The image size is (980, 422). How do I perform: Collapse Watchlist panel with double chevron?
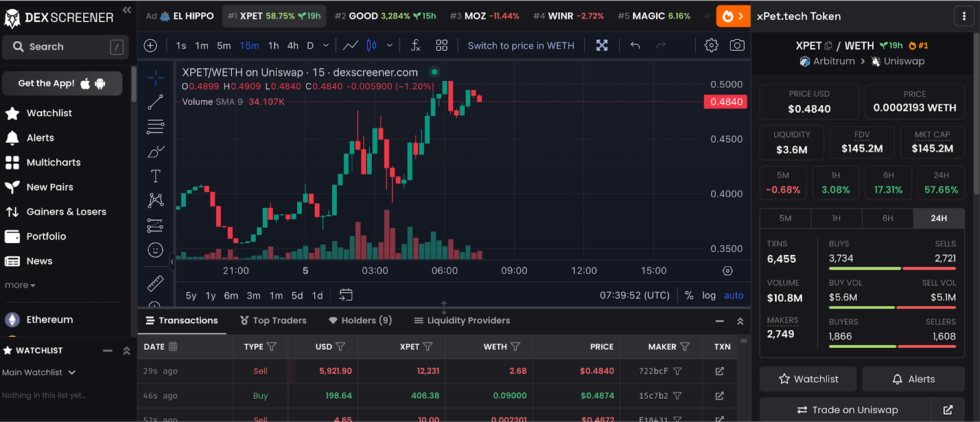click(126, 351)
